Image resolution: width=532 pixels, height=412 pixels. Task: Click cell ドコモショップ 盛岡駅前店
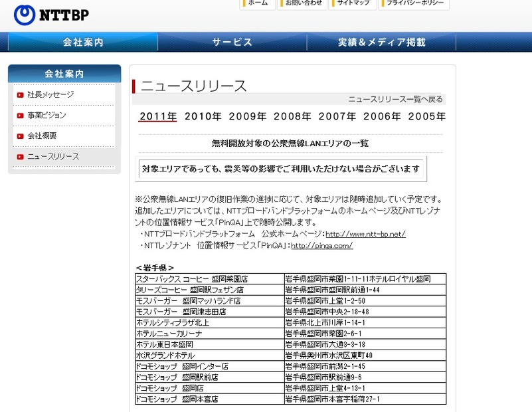[x=210, y=377]
